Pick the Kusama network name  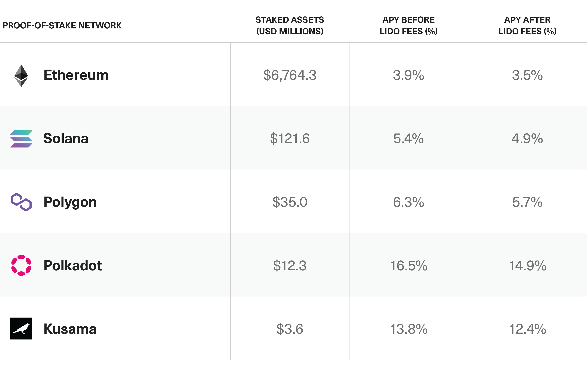click(x=70, y=329)
